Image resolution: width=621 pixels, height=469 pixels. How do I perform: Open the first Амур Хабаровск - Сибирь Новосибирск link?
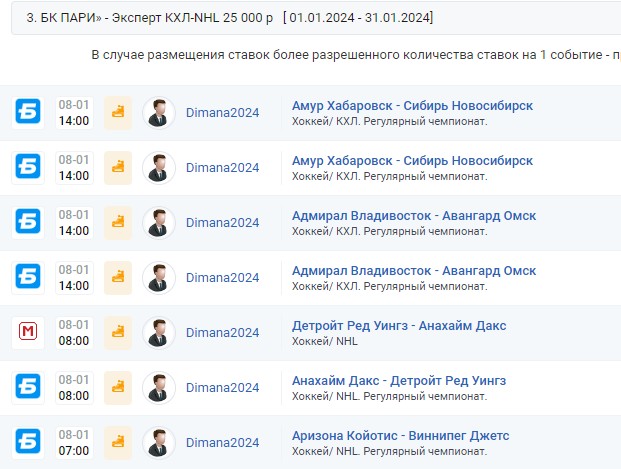coord(412,106)
